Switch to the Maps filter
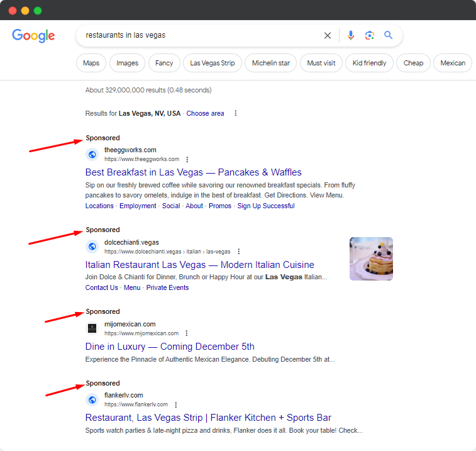476x451 pixels. [x=91, y=63]
